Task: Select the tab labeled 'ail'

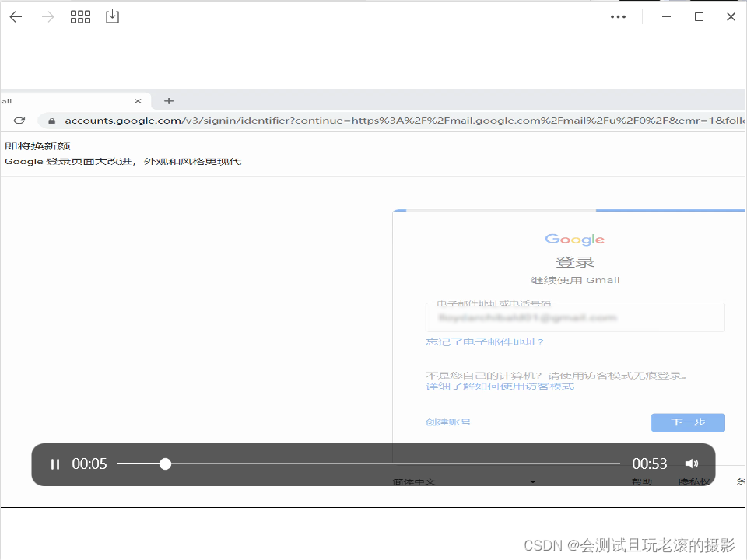Action: tap(75, 101)
